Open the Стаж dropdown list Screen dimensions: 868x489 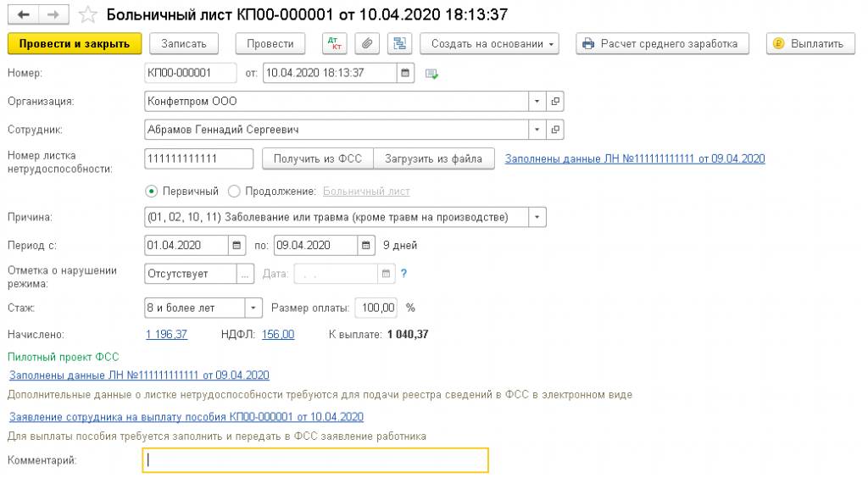coord(253,308)
